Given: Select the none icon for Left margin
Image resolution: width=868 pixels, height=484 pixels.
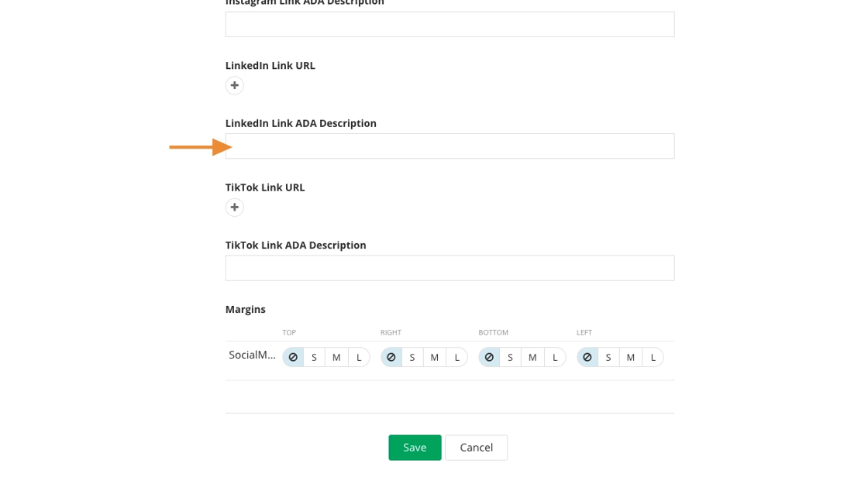Looking at the screenshot, I should tap(587, 357).
